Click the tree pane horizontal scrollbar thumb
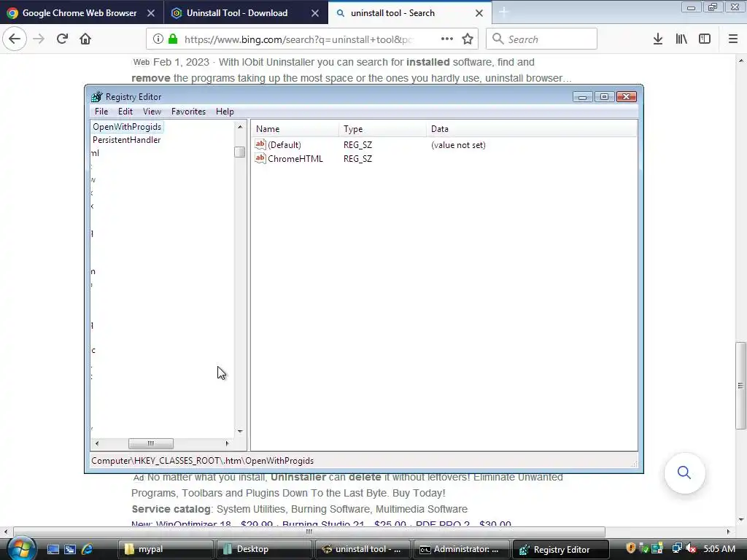This screenshot has width=747, height=560. (150, 443)
